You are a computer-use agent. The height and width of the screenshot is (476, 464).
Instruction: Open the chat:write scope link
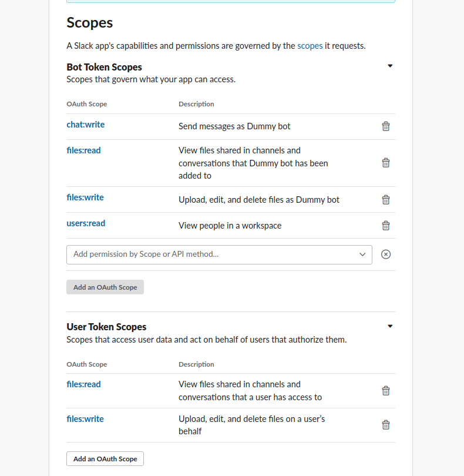(86, 125)
